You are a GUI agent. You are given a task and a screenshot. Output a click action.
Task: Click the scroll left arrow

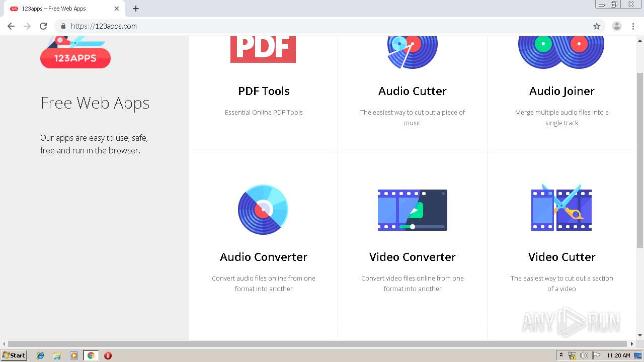pos(4,344)
